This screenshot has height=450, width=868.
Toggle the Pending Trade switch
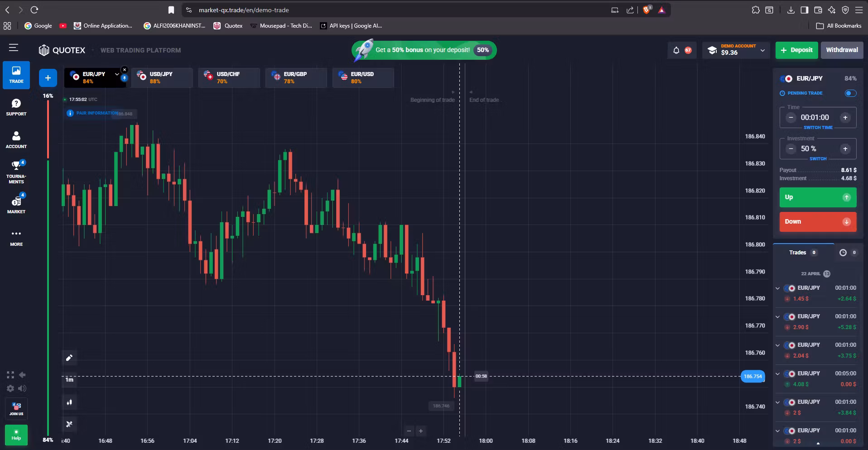(850, 93)
